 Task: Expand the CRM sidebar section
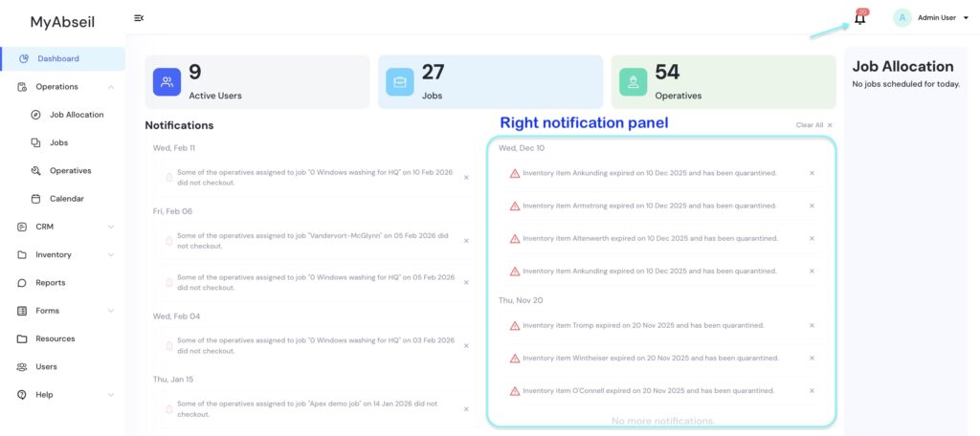111,227
